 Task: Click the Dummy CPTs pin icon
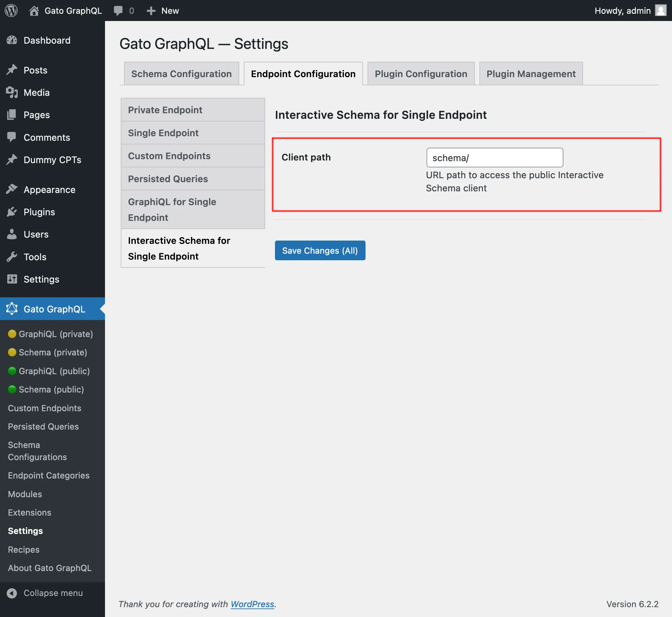[12, 160]
